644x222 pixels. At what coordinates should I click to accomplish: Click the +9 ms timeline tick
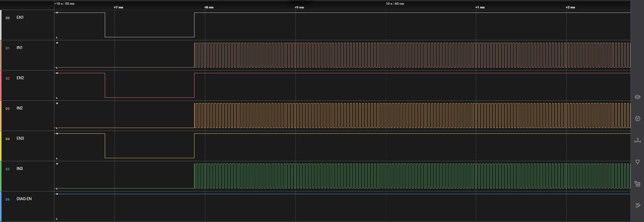pyautogui.click(x=299, y=7)
